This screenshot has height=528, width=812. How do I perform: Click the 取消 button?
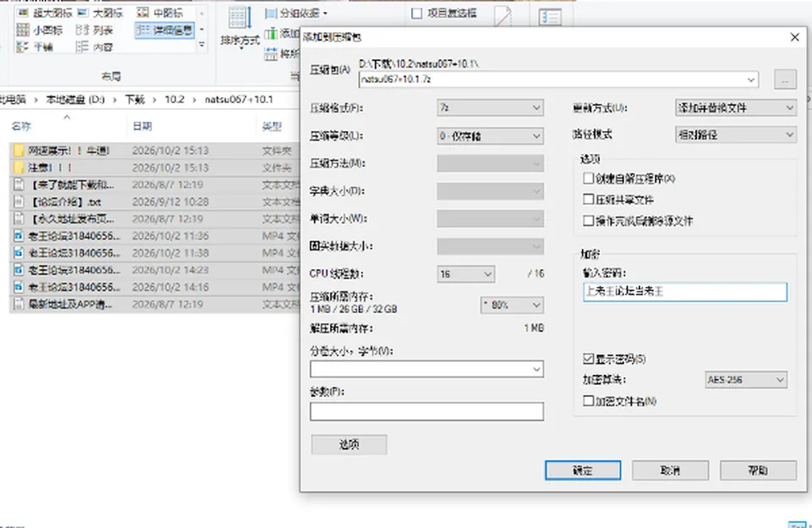click(x=670, y=470)
